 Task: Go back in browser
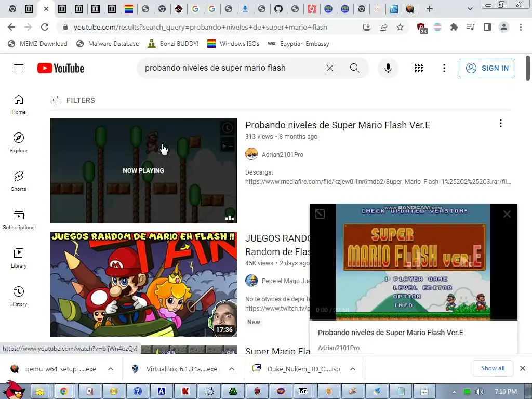(x=11, y=27)
